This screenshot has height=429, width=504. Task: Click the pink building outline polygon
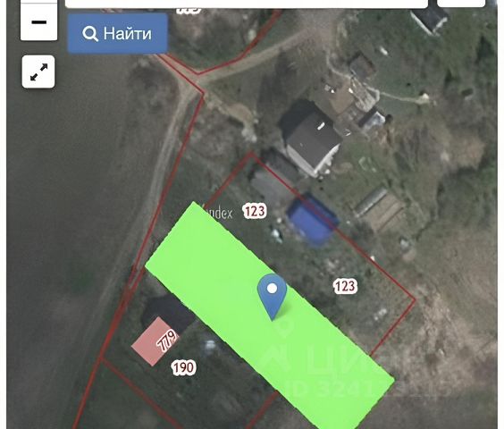coord(153,341)
